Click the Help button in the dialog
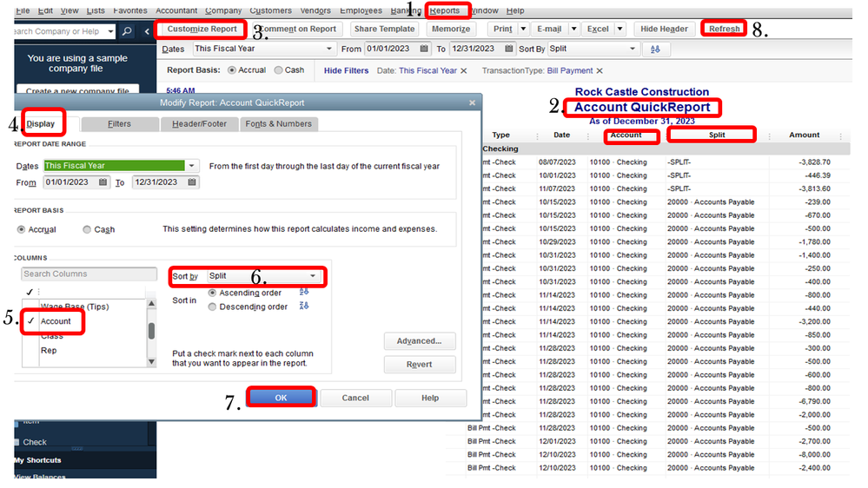 click(x=430, y=398)
